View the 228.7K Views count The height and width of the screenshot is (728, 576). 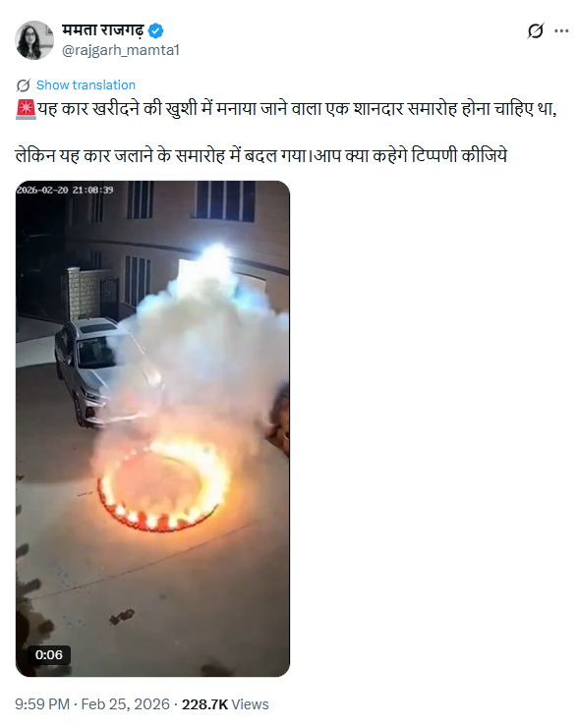pyautogui.click(x=225, y=704)
